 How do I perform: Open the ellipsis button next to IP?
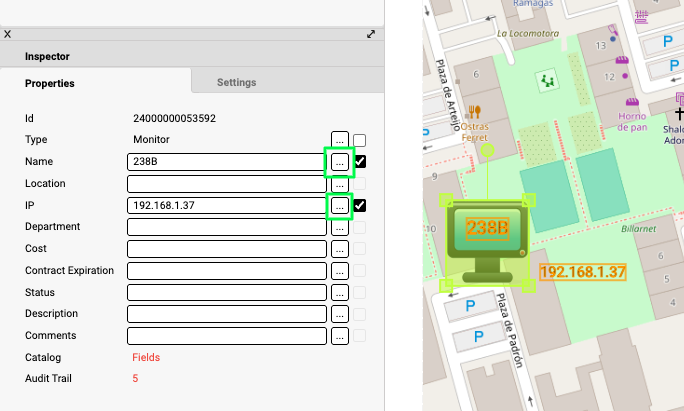coord(340,206)
